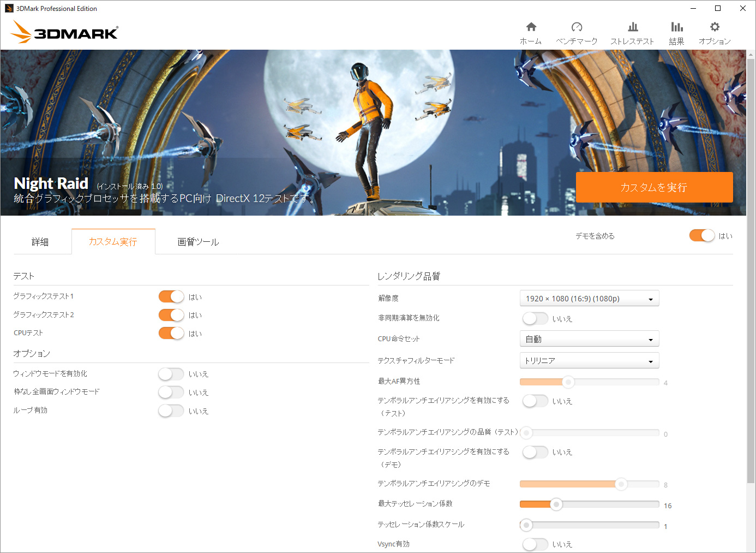The width and height of the screenshot is (756, 553).
Task: Click the 最大テッセレーション係数 value 16
Action: (668, 506)
